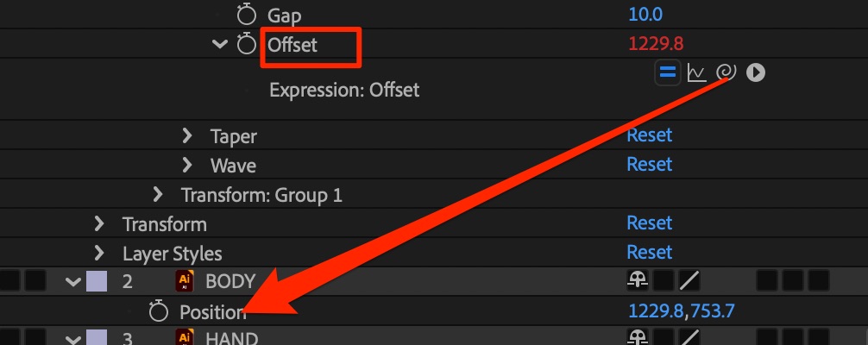Open the expression language menu arrow
The image size is (868, 345).
click(756, 72)
